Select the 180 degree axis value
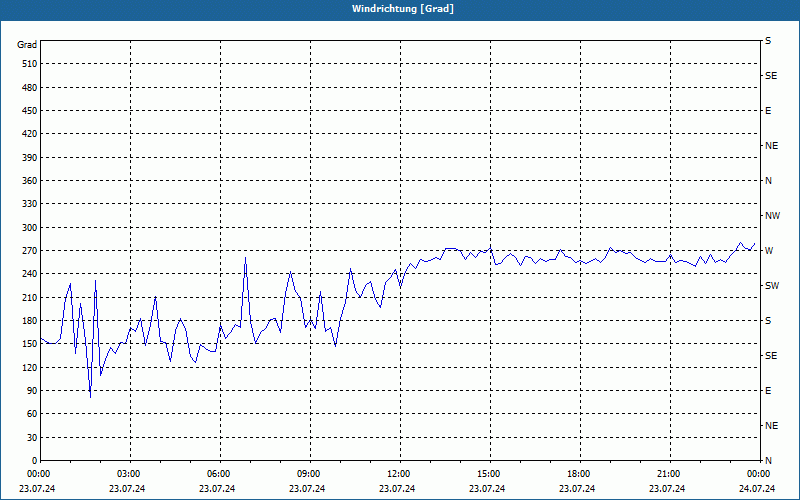 (x=27, y=321)
